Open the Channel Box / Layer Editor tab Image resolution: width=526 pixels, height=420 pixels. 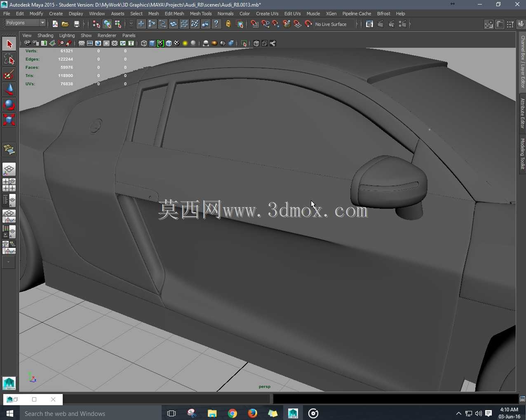click(x=522, y=62)
